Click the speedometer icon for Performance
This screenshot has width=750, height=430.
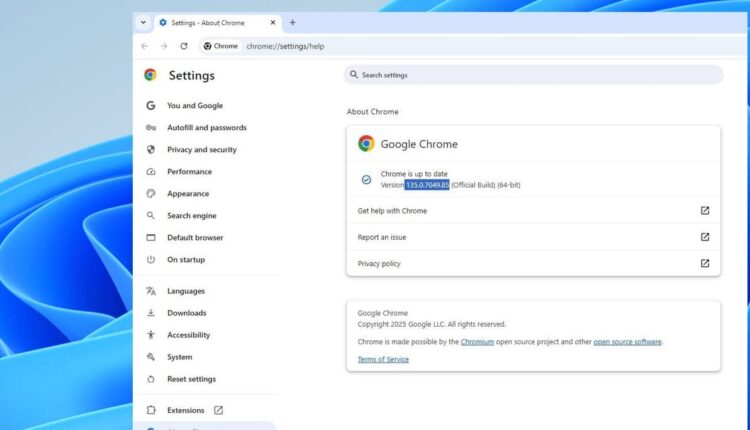pyautogui.click(x=151, y=172)
